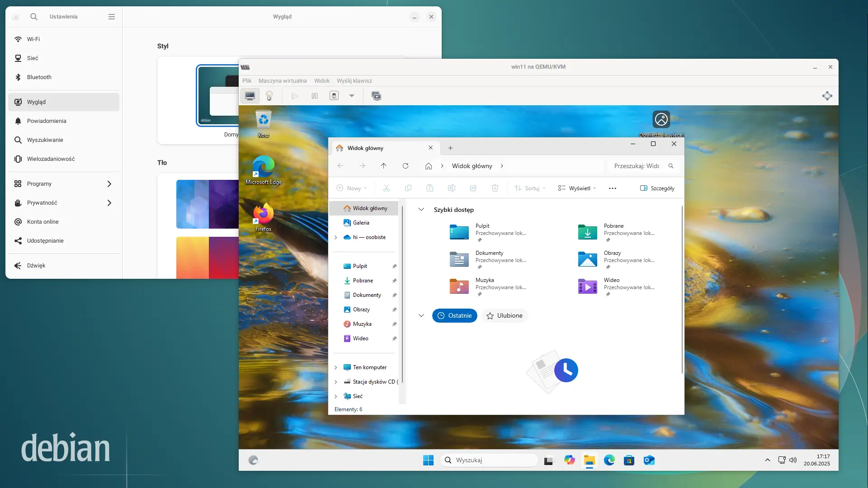Open the hamburger menu in Ustawienia sidebar
Image resolution: width=868 pixels, height=488 pixels.
112,17
